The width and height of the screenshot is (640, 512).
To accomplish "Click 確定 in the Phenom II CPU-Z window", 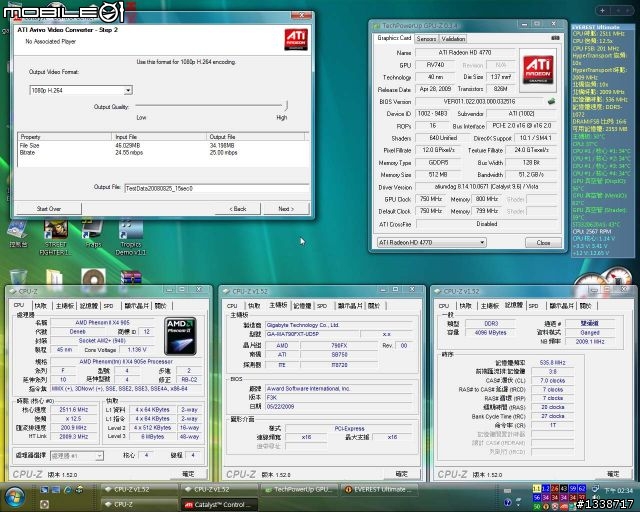I will click(188, 474).
